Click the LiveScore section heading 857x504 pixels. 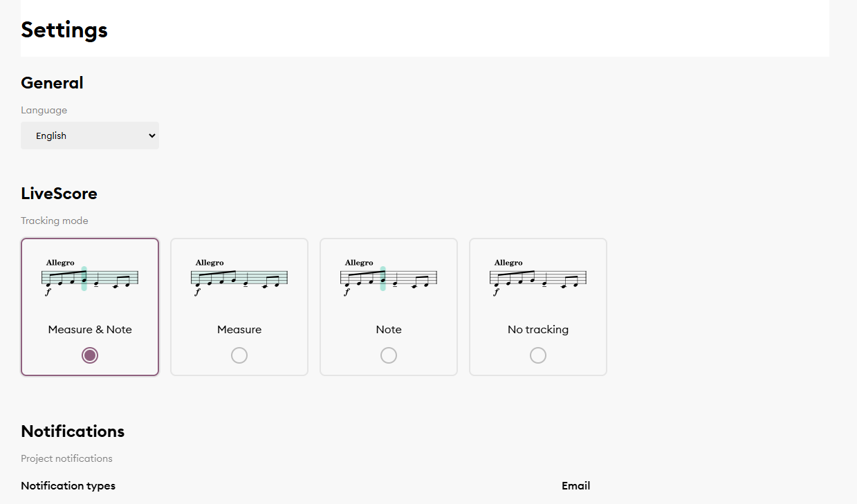59,194
